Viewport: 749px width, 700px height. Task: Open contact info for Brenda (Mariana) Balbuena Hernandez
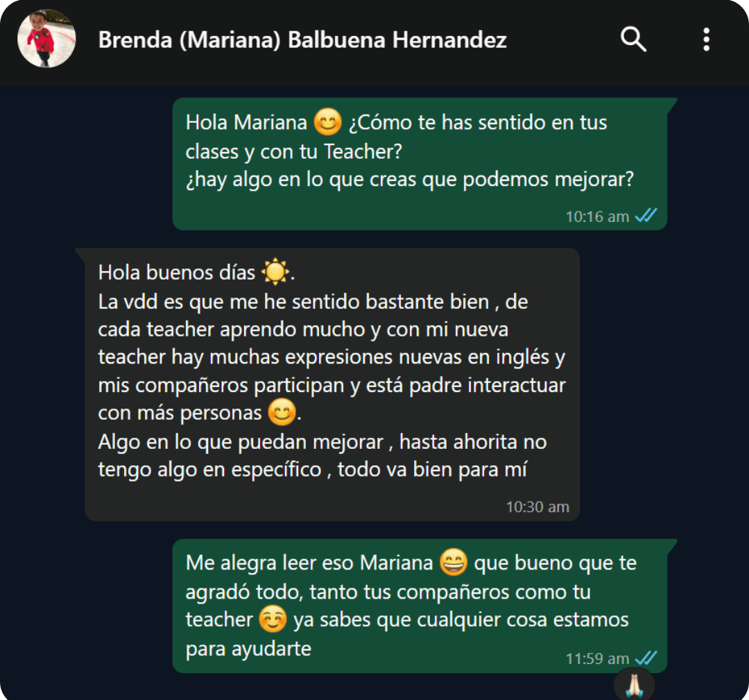point(302,40)
